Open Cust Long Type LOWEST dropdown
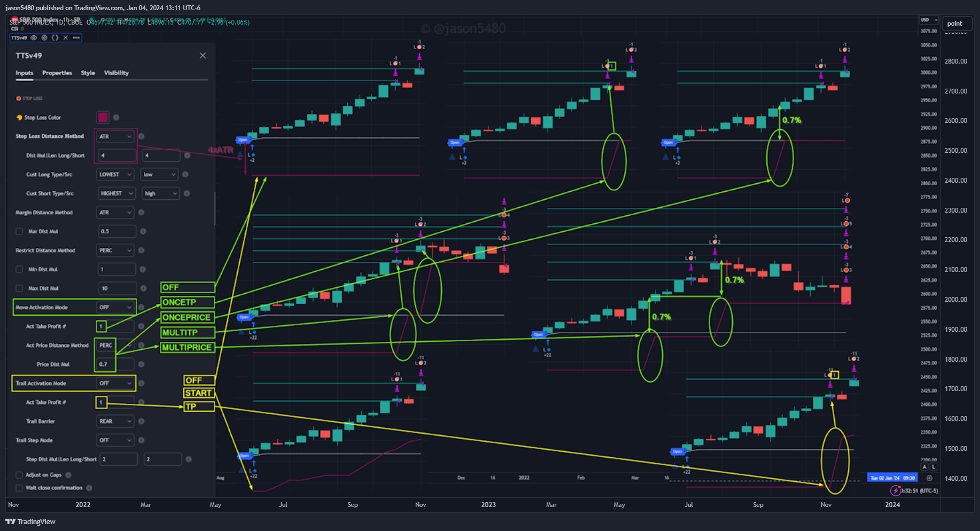The height and width of the screenshot is (531, 980). (x=115, y=174)
